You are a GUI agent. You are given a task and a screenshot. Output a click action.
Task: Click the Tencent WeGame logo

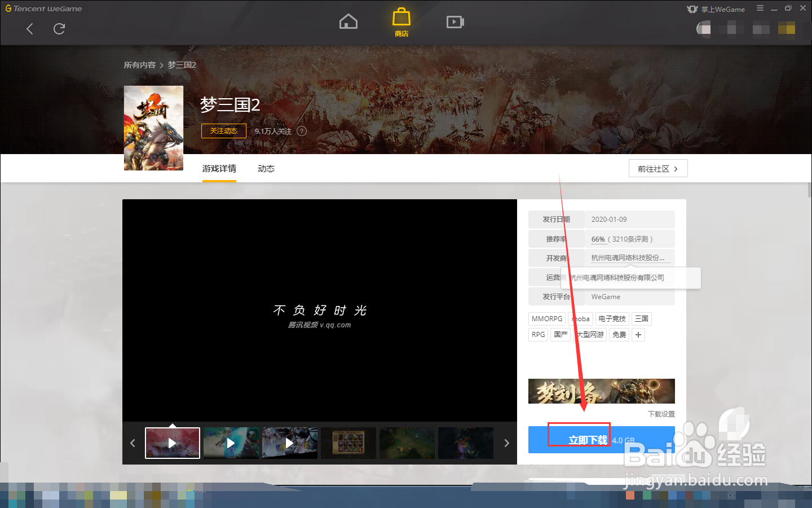pyautogui.click(x=43, y=8)
